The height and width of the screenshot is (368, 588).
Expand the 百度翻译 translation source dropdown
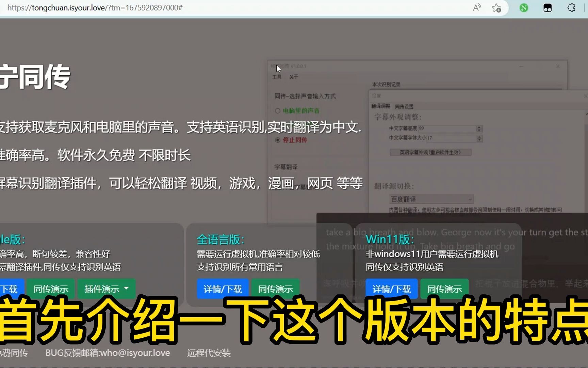point(431,199)
